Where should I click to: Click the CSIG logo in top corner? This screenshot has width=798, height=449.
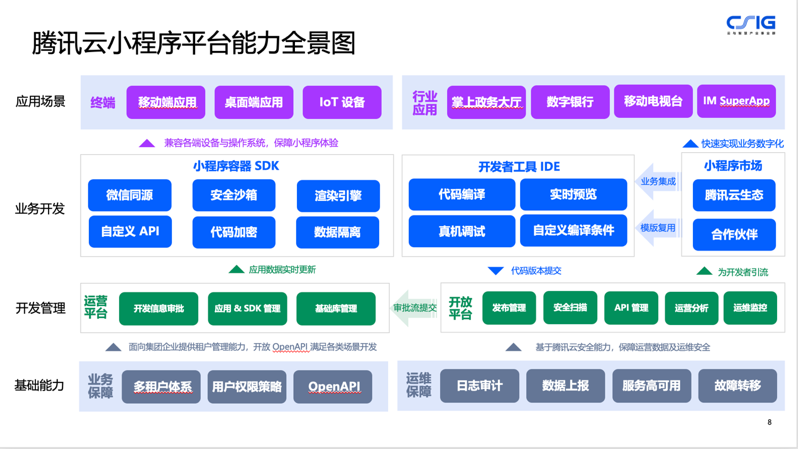(750, 24)
